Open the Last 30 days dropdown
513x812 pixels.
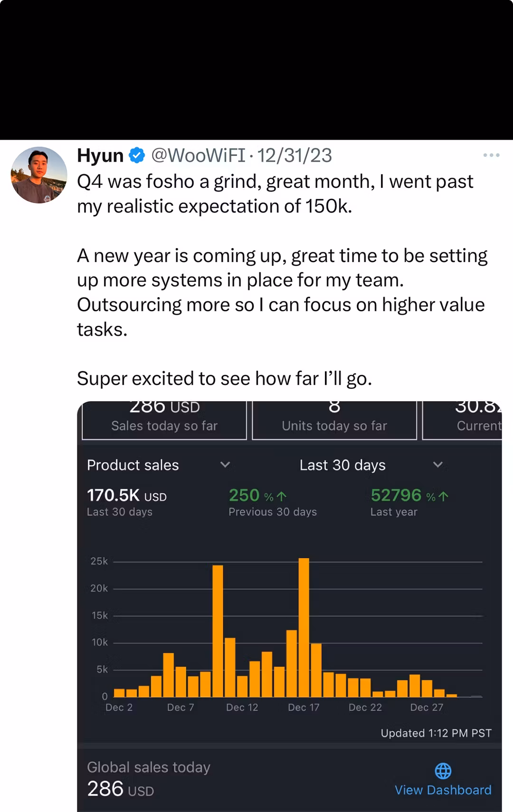(x=342, y=465)
